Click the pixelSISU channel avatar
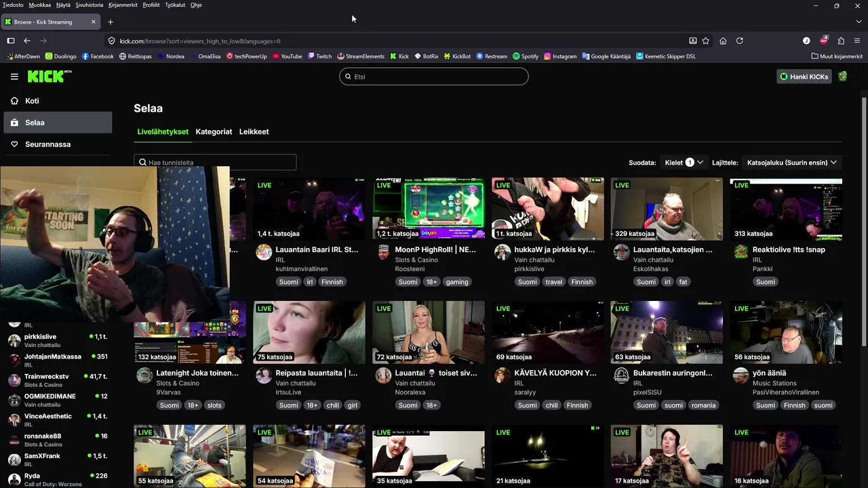The width and height of the screenshot is (868, 488). pyautogui.click(x=621, y=375)
